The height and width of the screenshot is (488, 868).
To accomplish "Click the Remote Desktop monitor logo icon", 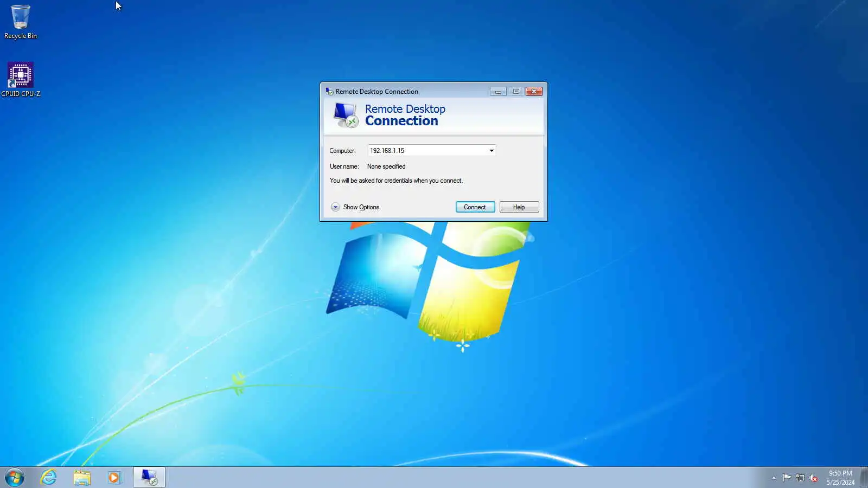I will (x=346, y=115).
